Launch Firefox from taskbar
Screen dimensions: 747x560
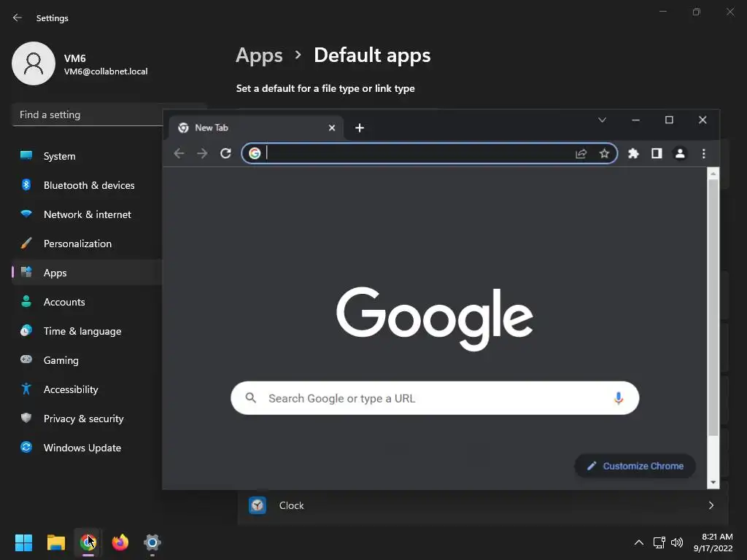click(120, 542)
